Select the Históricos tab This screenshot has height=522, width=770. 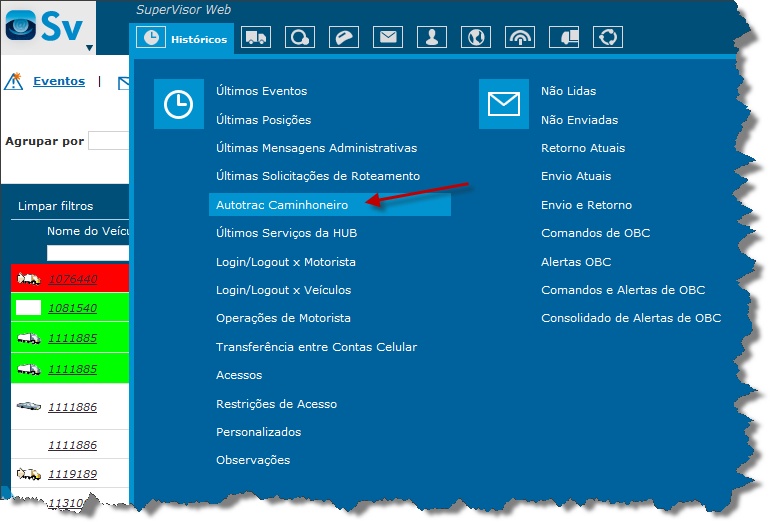click(184, 39)
